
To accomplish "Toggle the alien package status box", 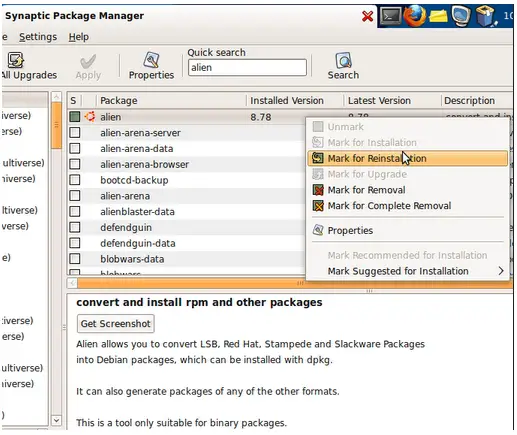I will point(75,117).
